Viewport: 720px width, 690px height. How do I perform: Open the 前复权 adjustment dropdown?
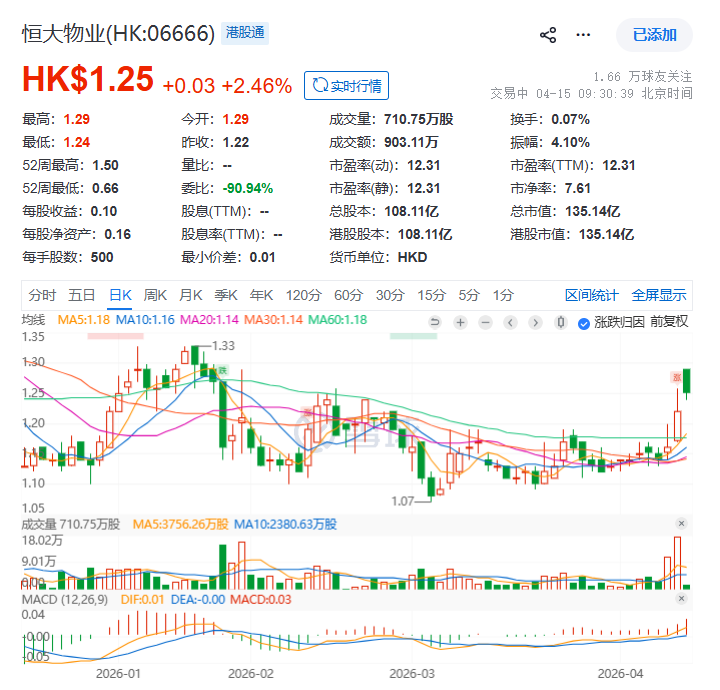tap(669, 322)
